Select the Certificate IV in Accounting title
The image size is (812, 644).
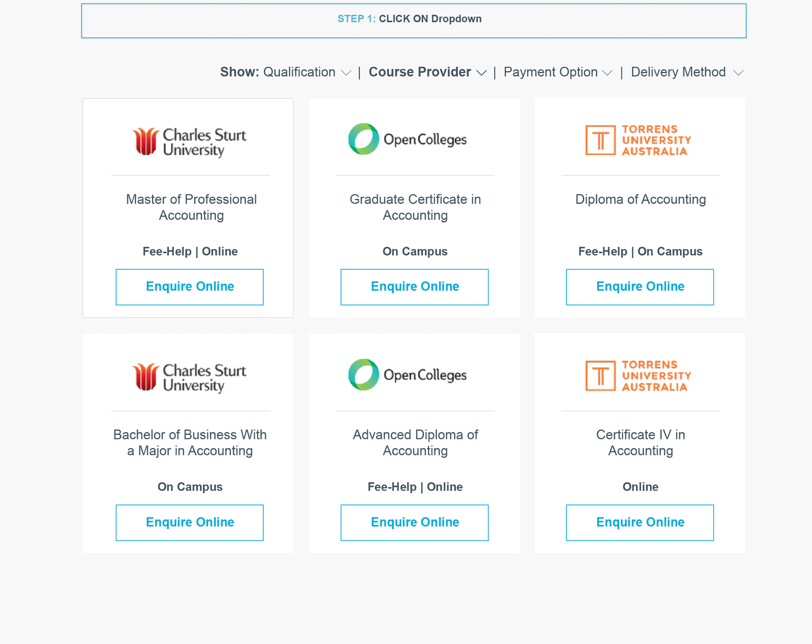[640, 443]
